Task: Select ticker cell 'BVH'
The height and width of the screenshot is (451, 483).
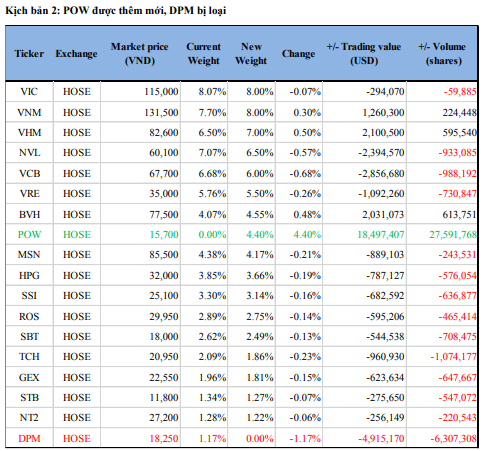Action: [29, 215]
